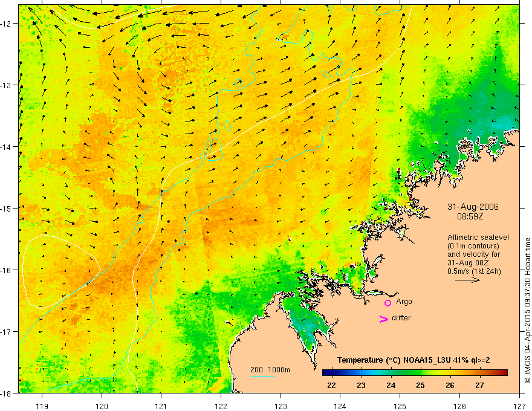Click the latitude -16 axis label
This screenshot has width=532, height=411.
click(6, 270)
